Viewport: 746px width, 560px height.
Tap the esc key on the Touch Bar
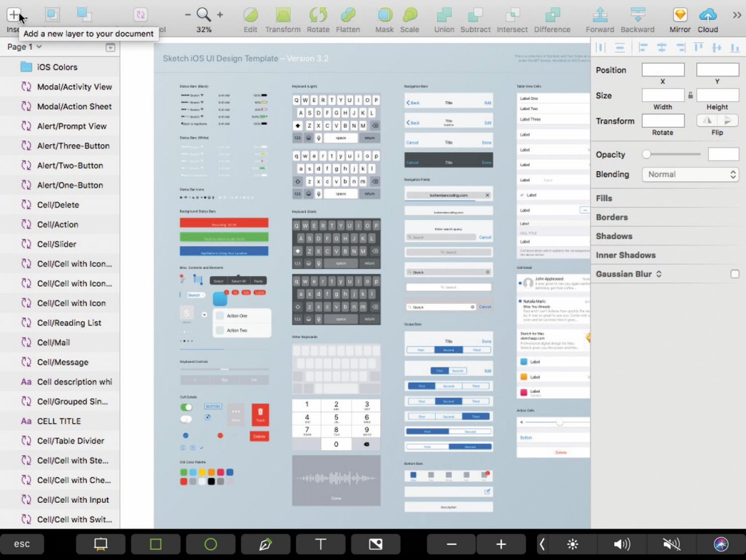tap(22, 544)
